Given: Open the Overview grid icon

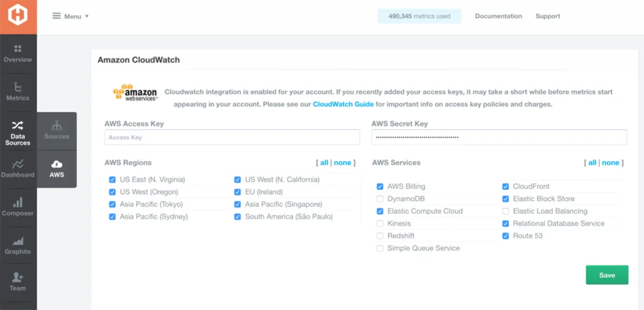Looking at the screenshot, I should [x=18, y=49].
